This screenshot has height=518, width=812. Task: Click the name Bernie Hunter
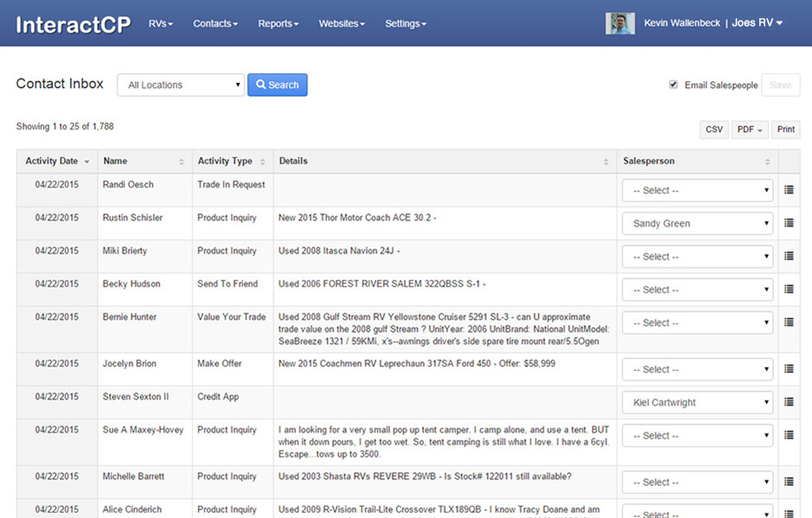point(130,317)
